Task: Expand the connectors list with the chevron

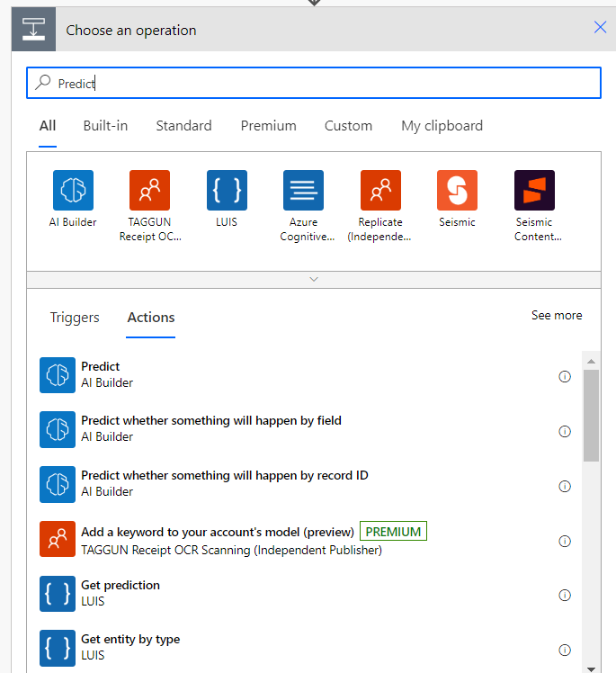Action: (x=314, y=280)
